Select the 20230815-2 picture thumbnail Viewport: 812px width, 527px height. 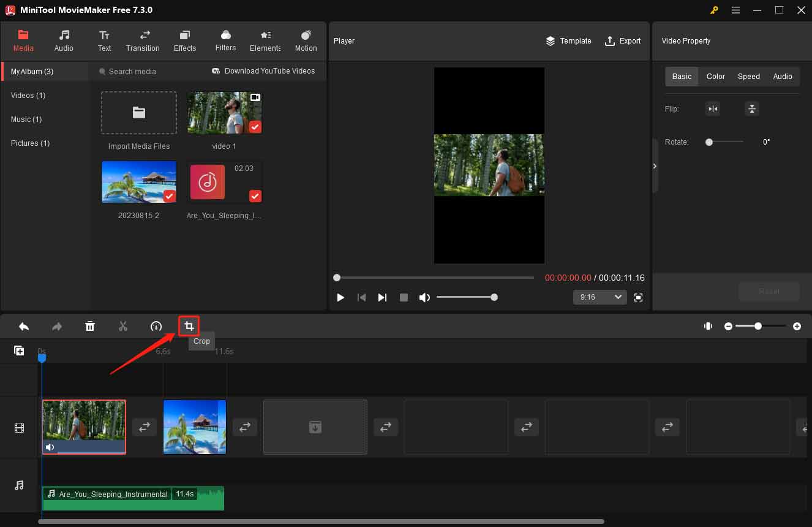click(139, 182)
